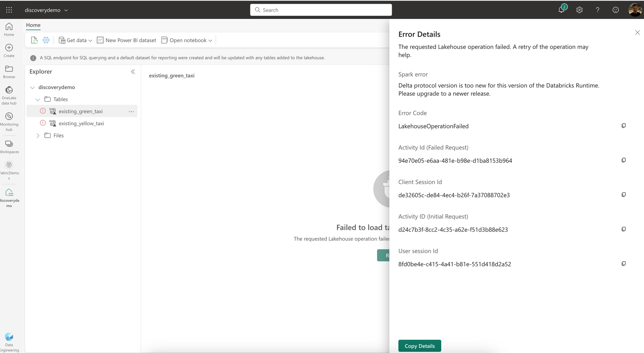This screenshot has width=644, height=353.
Task: Select existing_yellow_taxi table in tree
Action: coord(81,124)
